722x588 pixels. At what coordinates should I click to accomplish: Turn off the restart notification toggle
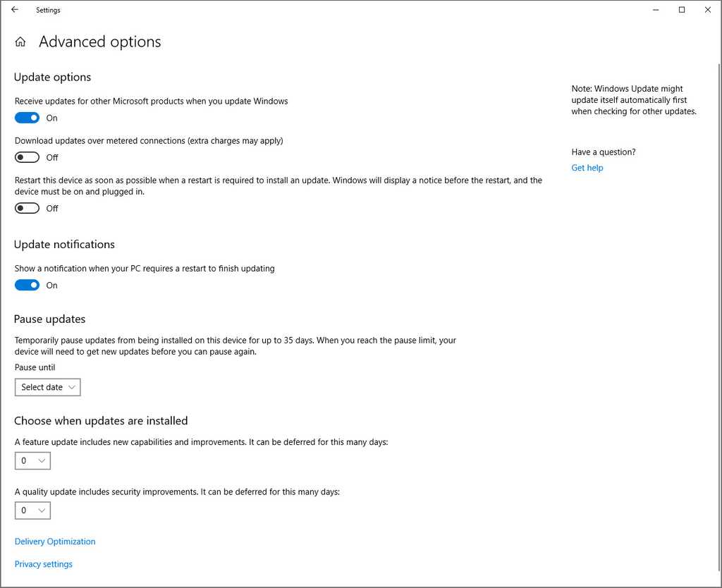pos(27,285)
